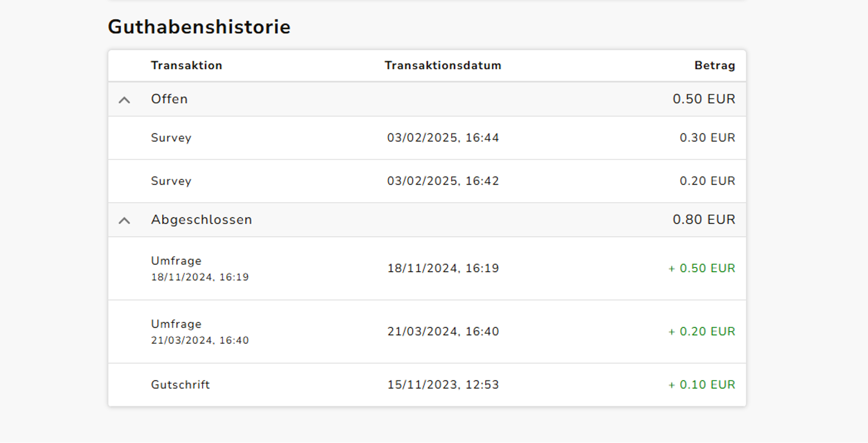
Task: Click the Transaktionsdatum column header
Action: (443, 65)
